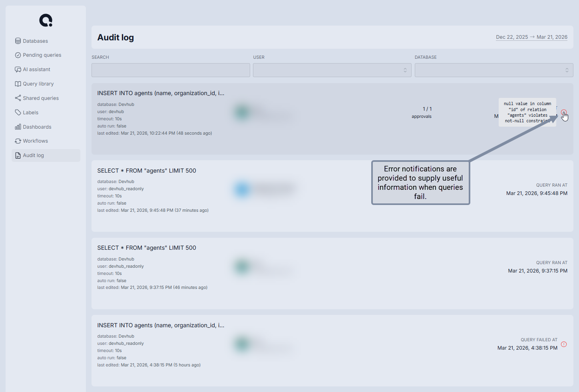Image resolution: width=579 pixels, height=392 pixels.
Task: Click the Mar 21, 2026, 9:45:48 PM timestamp on the right
Action: [537, 193]
